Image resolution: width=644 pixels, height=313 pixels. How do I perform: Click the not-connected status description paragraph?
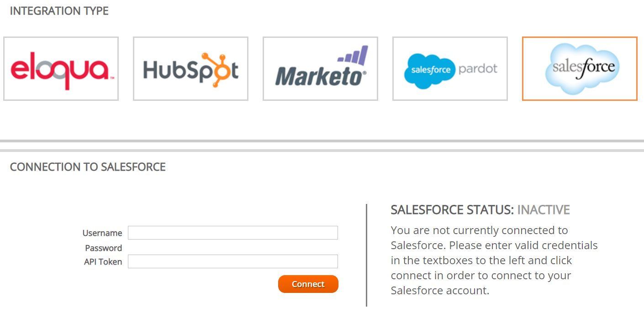pyautogui.click(x=494, y=260)
